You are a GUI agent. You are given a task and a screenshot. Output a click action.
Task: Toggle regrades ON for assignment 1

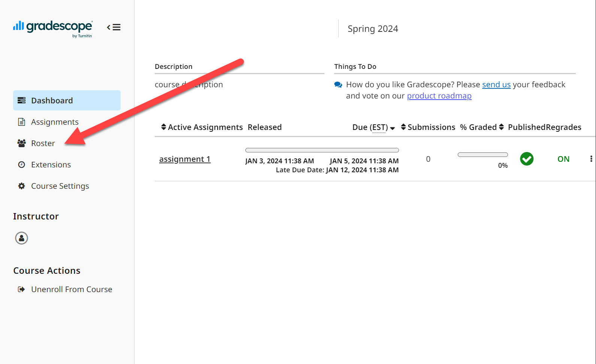(x=563, y=159)
